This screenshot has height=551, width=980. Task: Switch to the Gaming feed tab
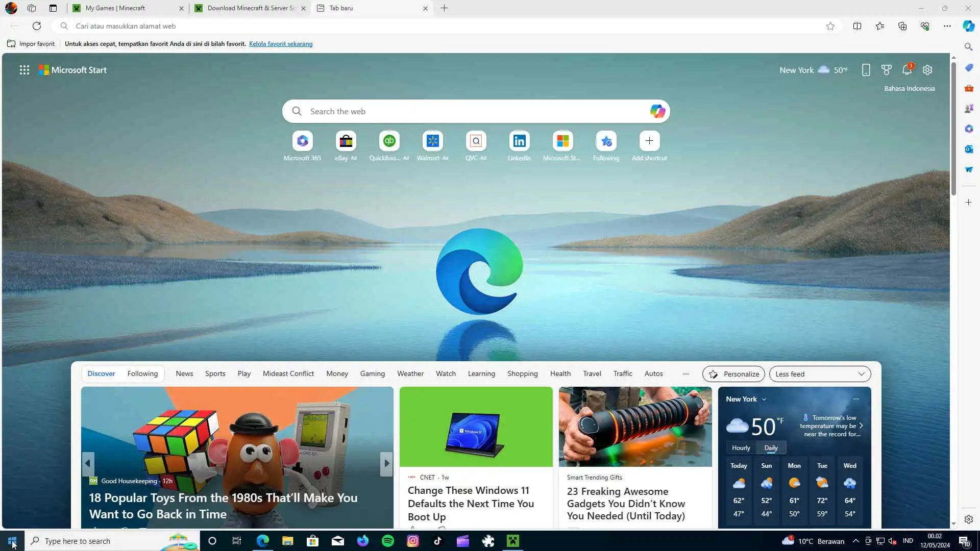[x=372, y=374]
